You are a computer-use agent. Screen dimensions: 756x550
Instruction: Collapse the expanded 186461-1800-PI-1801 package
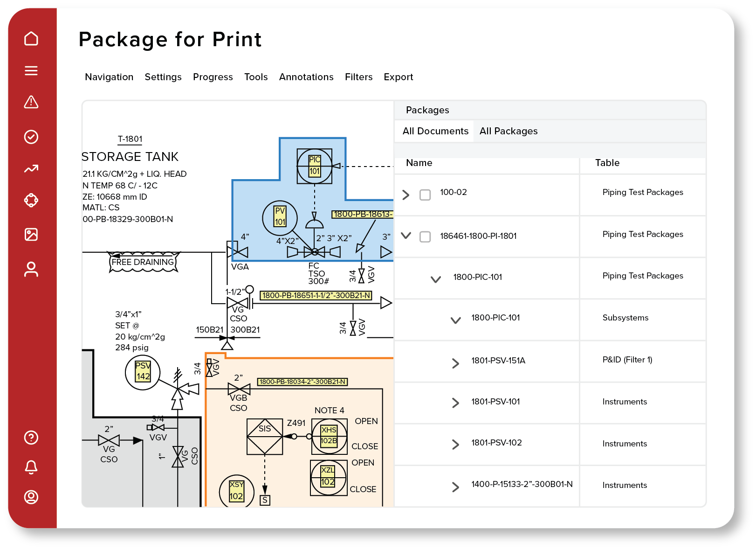[x=405, y=237]
